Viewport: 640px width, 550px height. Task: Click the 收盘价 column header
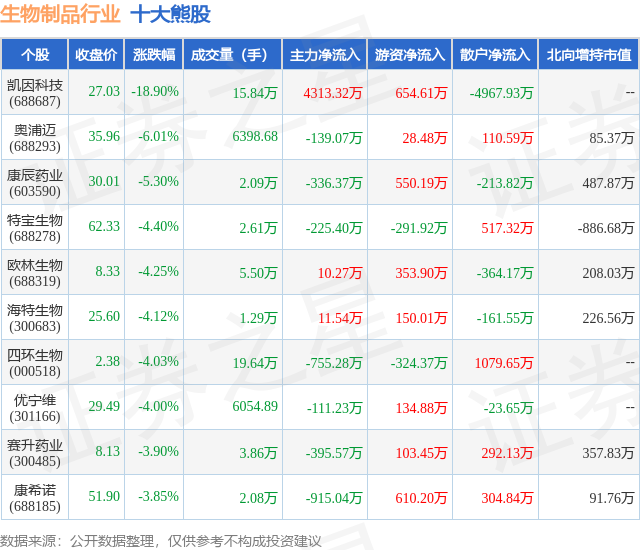pos(96,55)
